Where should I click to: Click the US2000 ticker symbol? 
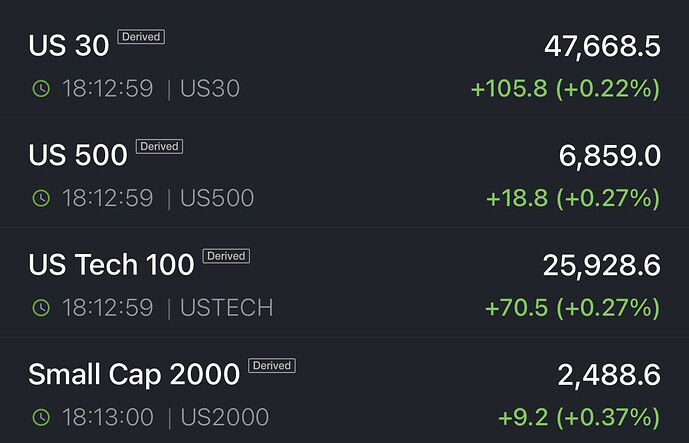[x=224, y=417]
